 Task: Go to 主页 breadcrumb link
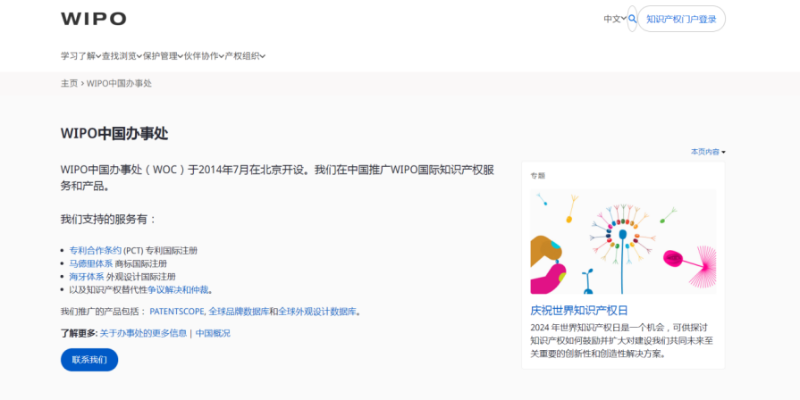69,83
